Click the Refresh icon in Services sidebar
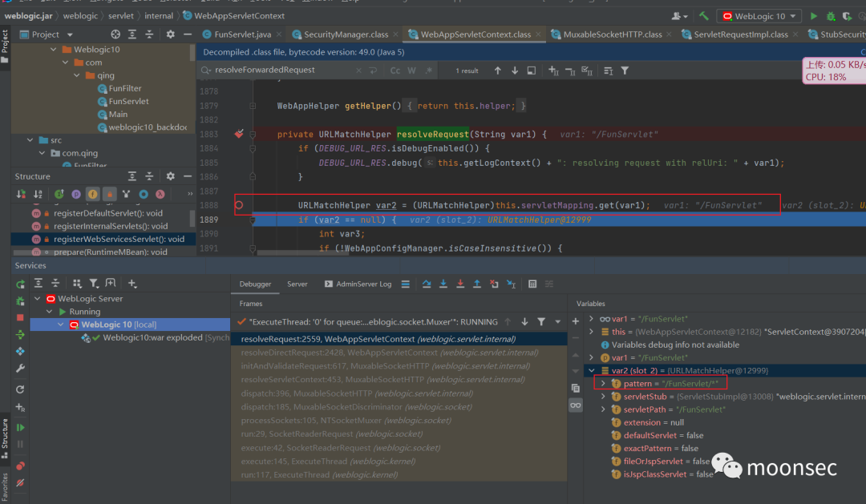Image resolution: width=866 pixels, height=504 pixels. point(20,389)
